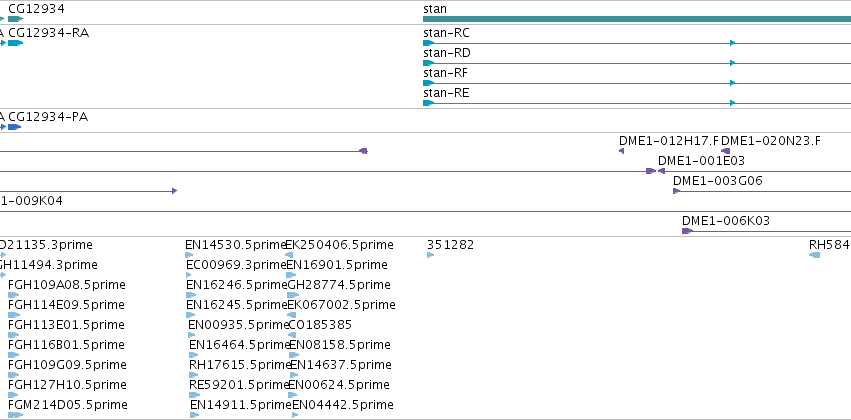This screenshot has width=851, height=420.
Task: Click the 351282 EST feature arrow
Action: pos(430,255)
